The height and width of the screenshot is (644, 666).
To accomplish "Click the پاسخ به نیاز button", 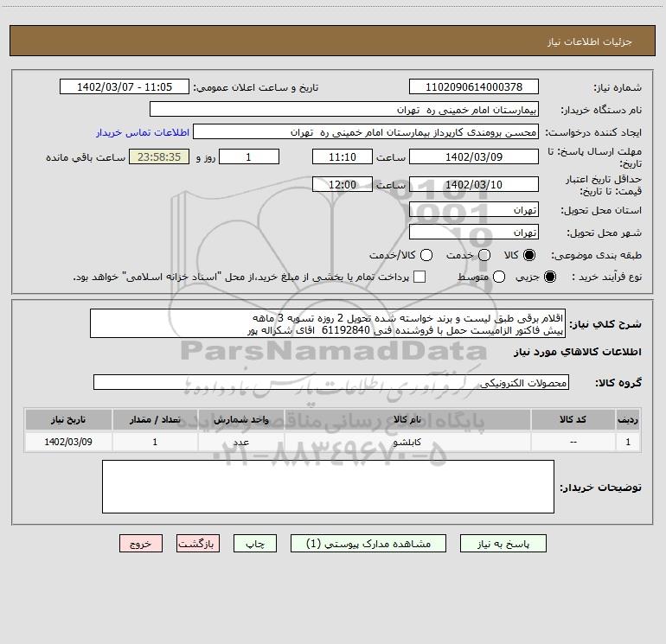I will 503,544.
